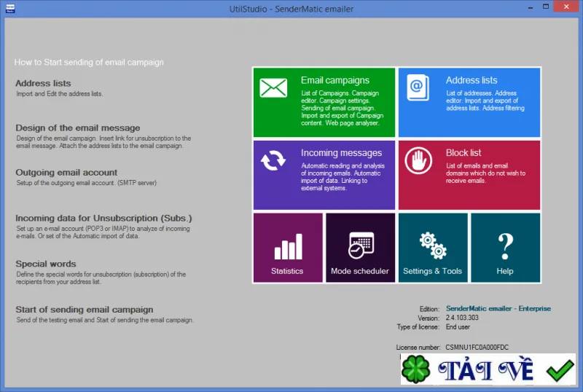Click the Address lists book icon
This screenshot has height=392, width=583.
[x=418, y=87]
